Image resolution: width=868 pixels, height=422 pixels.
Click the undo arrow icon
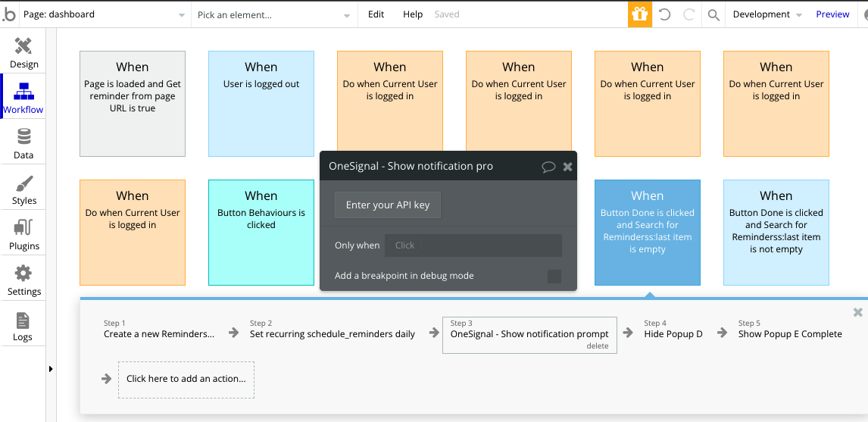click(665, 14)
